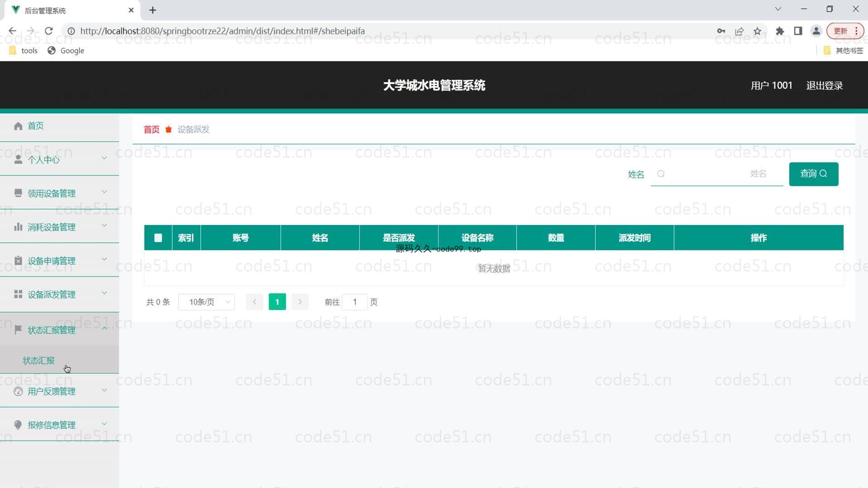Expand the 用户反馈管理 menu chevron
The image size is (868, 488).
click(104, 390)
